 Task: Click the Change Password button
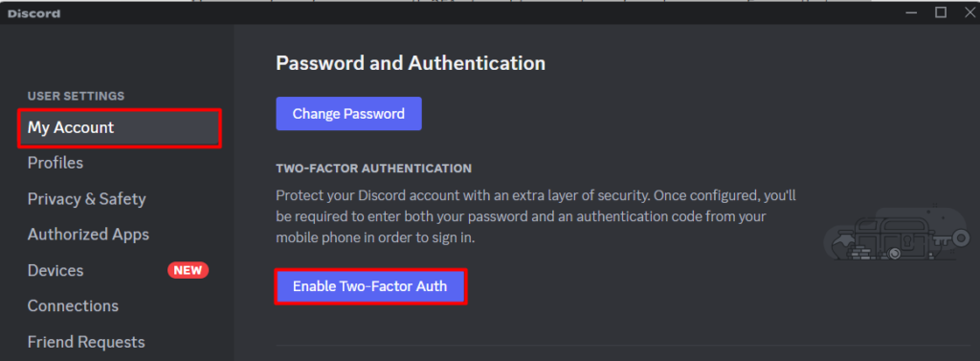(348, 114)
